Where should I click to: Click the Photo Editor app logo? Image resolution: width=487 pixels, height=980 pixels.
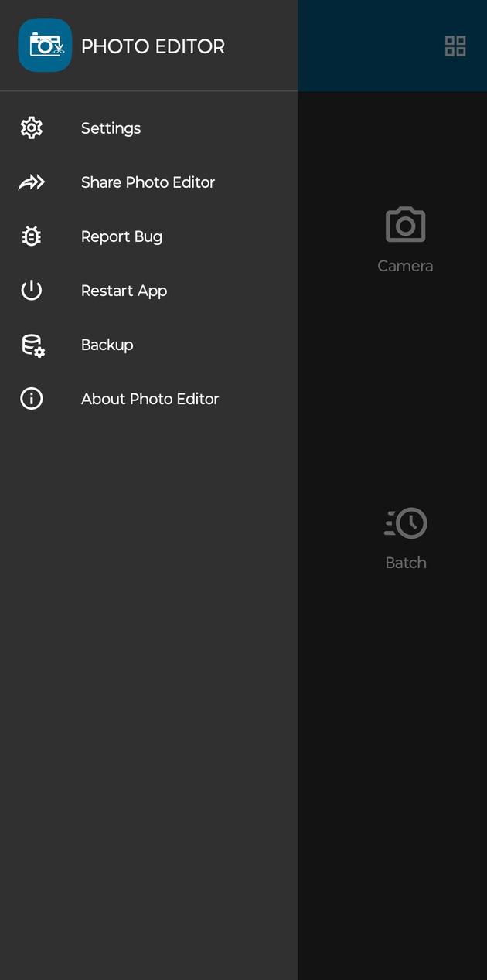43,45
